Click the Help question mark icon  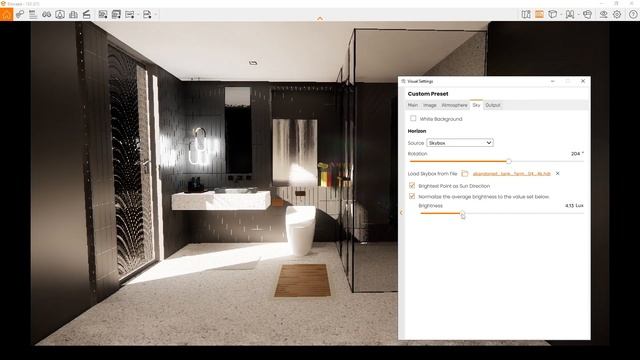(x=633, y=15)
